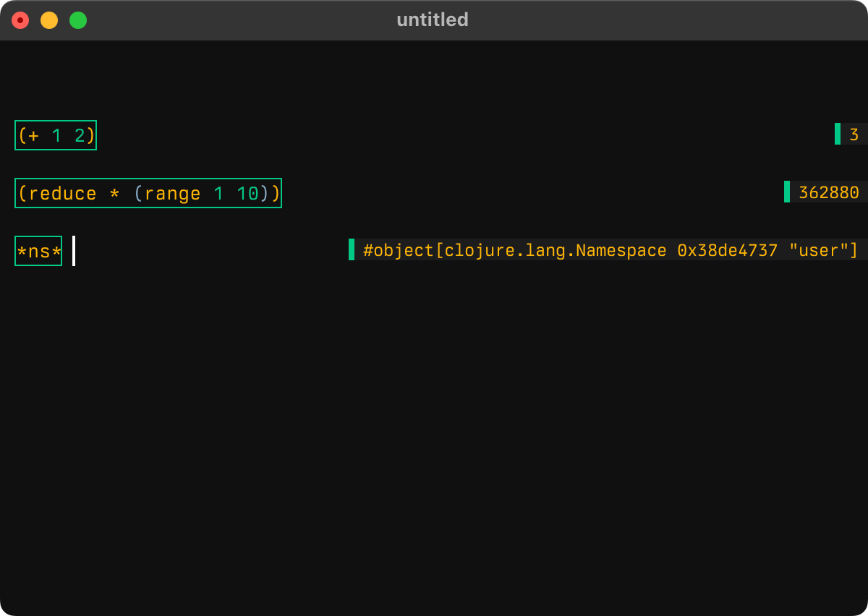Click the untitled window title
The width and height of the screenshot is (868, 616).
coord(433,20)
